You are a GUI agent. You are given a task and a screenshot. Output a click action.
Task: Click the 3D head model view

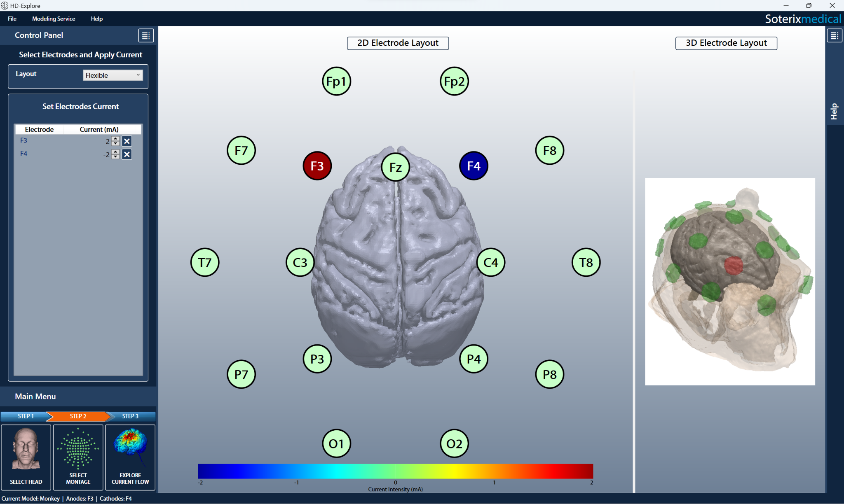(x=730, y=282)
